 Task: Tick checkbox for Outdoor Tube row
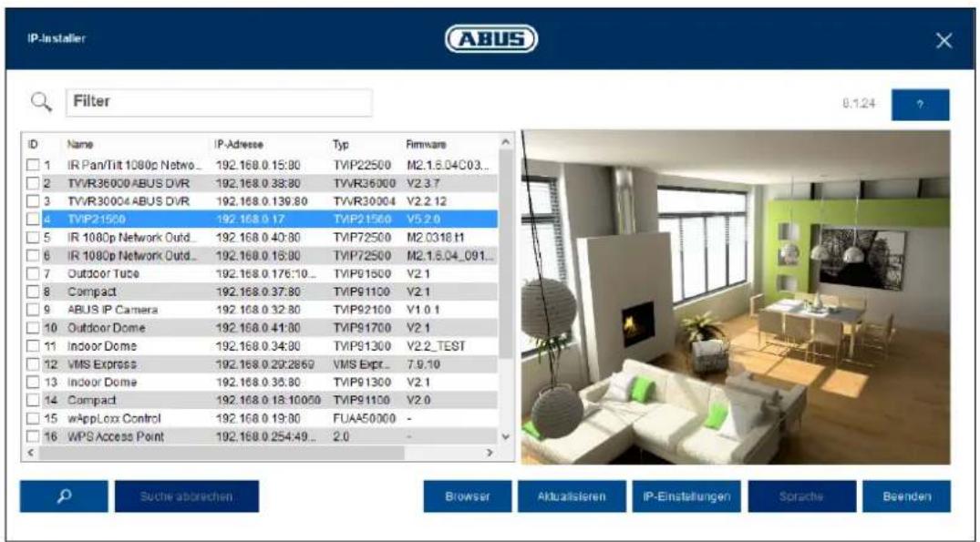(33, 273)
